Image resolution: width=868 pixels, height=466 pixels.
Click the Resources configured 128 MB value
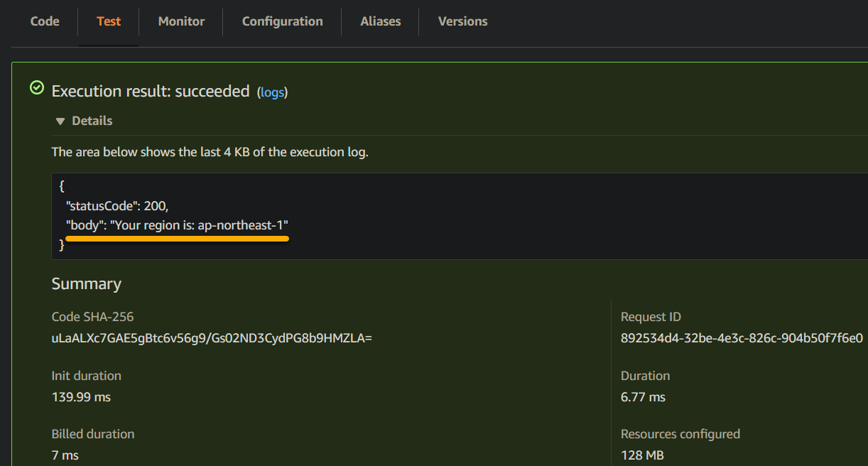(642, 455)
